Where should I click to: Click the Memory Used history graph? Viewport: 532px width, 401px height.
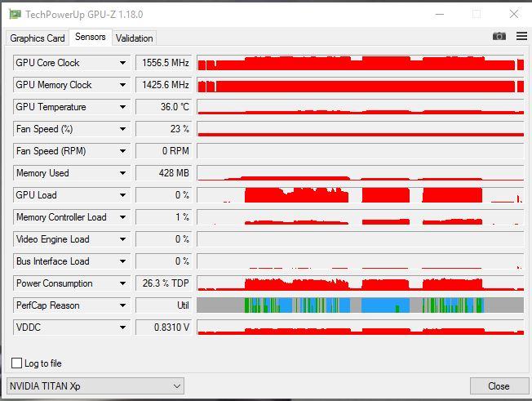click(x=361, y=173)
